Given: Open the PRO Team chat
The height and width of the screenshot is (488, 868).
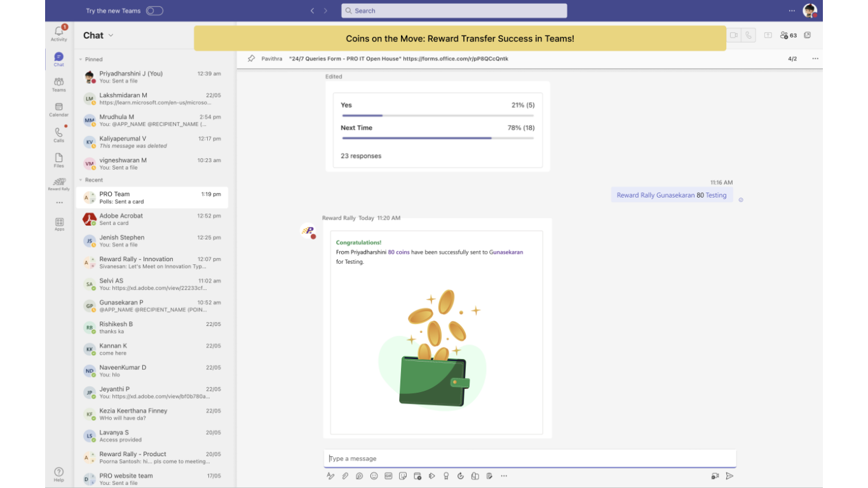Looking at the screenshot, I should point(152,198).
